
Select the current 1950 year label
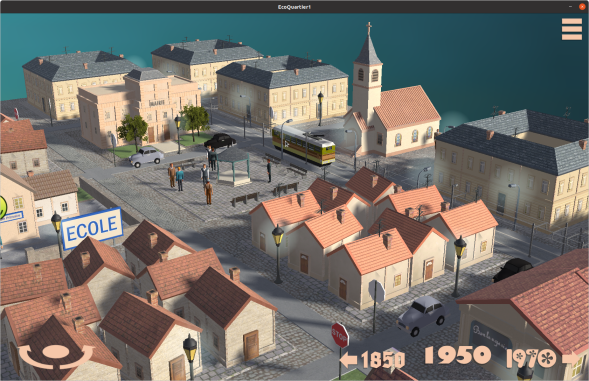pyautogui.click(x=458, y=355)
